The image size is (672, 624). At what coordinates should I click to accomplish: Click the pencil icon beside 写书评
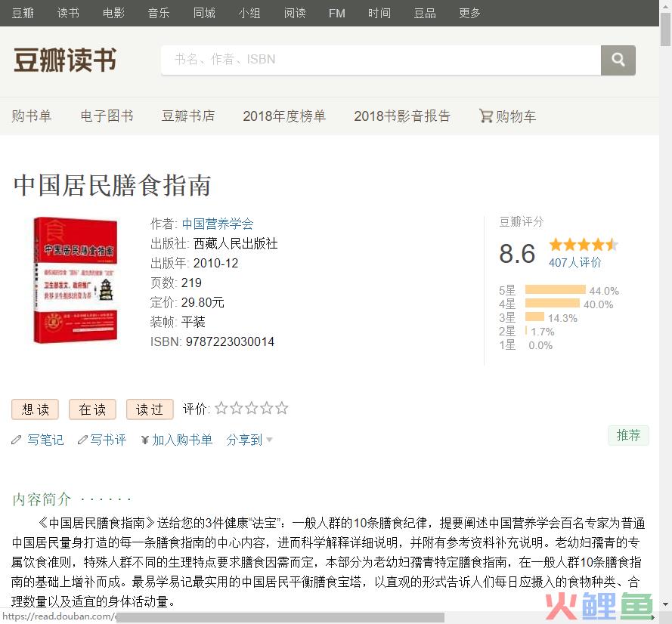82,440
